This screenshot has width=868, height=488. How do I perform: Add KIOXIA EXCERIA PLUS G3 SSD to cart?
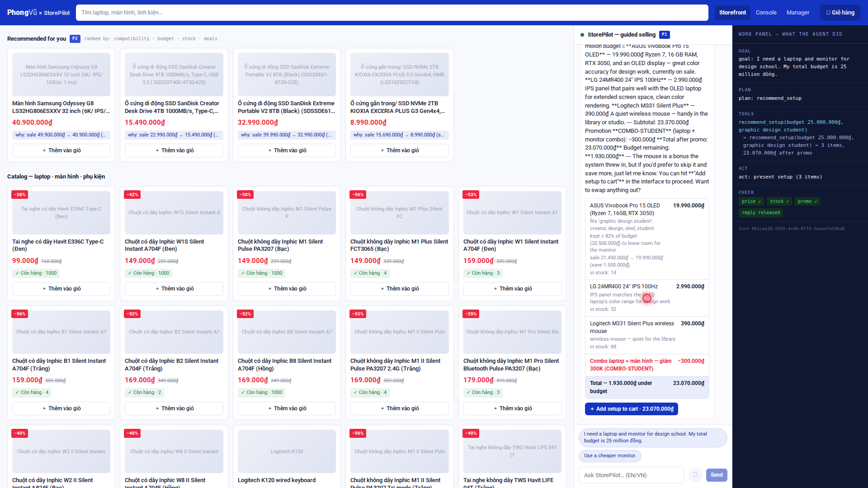(400, 150)
